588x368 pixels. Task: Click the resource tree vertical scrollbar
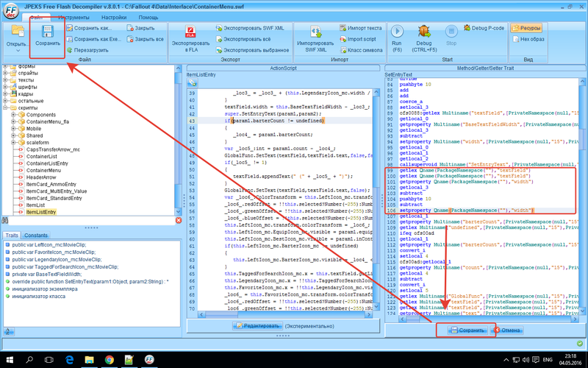[x=179, y=140]
